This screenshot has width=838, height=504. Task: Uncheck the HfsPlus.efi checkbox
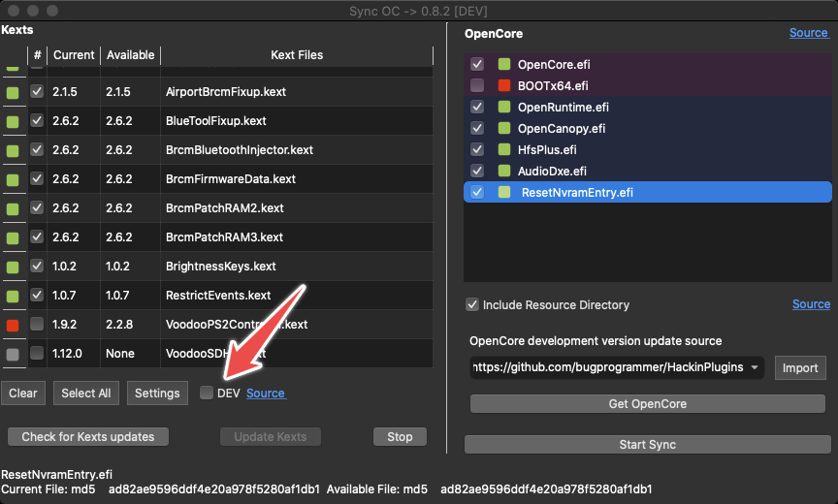pyautogui.click(x=477, y=150)
